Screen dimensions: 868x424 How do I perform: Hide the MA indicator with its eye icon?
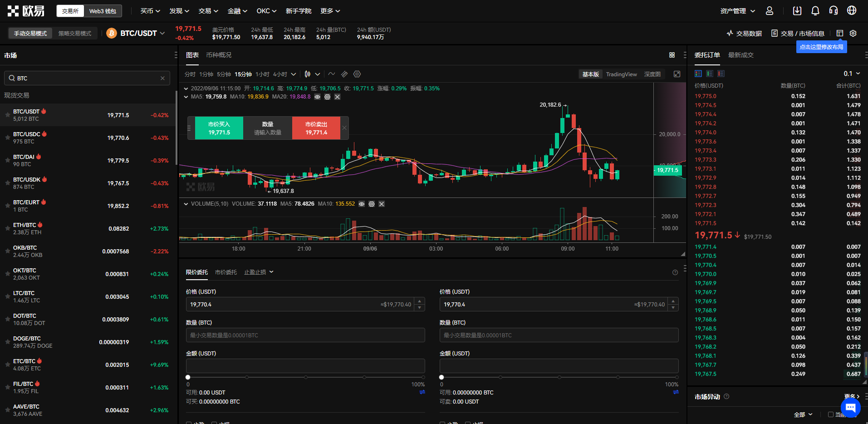point(317,97)
